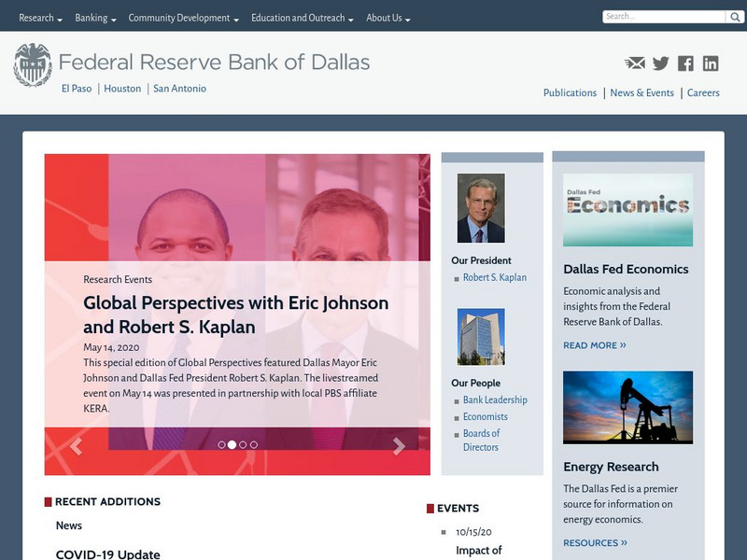The width and height of the screenshot is (747, 560).
Task: Open the Bank Leadership link
Action: [495, 400]
